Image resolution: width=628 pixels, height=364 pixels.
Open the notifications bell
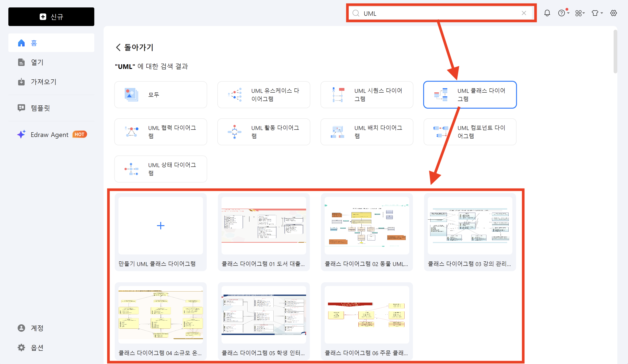pos(547,13)
